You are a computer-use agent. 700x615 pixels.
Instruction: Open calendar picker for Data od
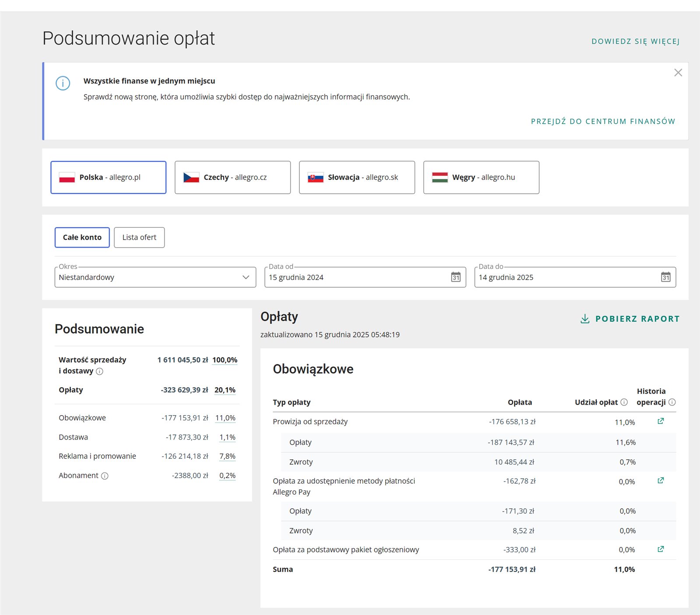(x=455, y=277)
